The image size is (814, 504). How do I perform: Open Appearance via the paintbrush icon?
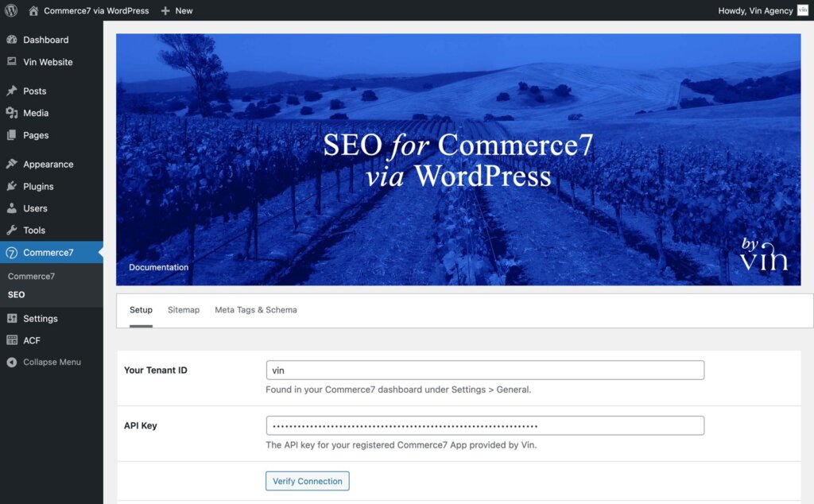(x=12, y=164)
